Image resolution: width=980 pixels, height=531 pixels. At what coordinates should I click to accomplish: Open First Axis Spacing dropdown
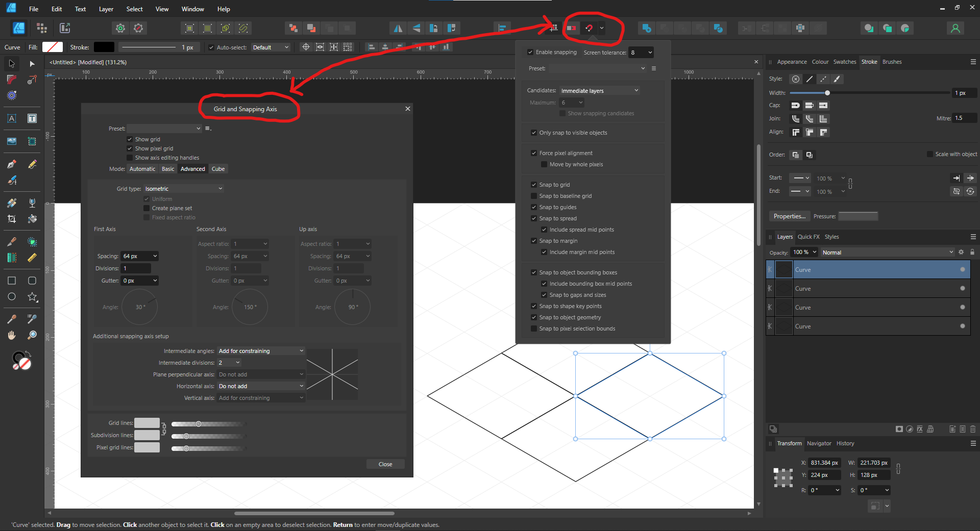click(x=140, y=256)
